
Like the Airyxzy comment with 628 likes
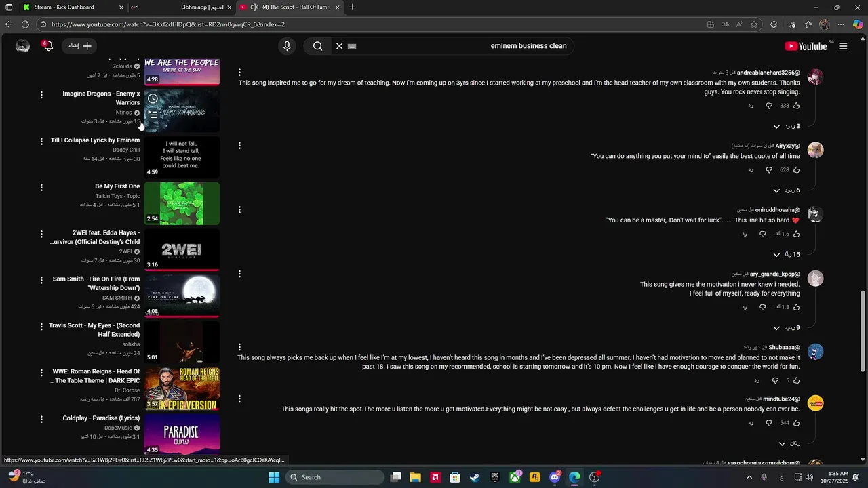click(796, 170)
